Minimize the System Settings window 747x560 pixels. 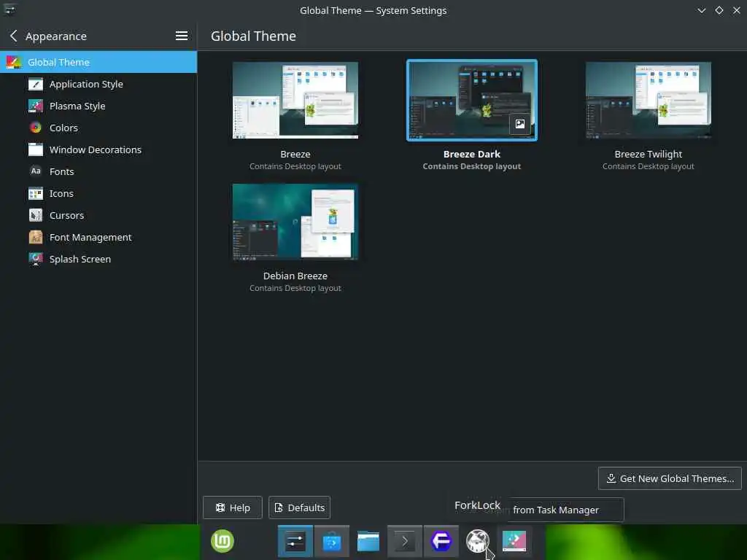click(x=702, y=10)
